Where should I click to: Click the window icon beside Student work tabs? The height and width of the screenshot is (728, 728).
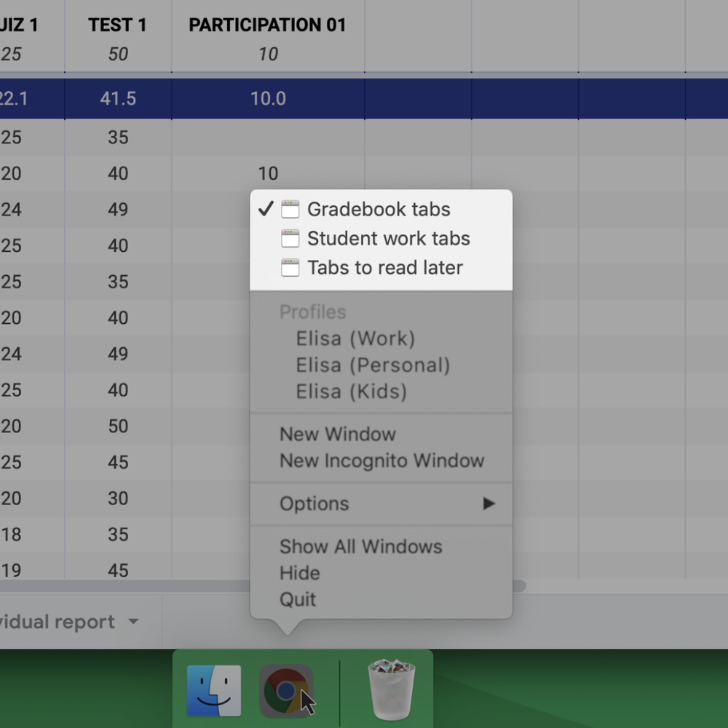[290, 238]
